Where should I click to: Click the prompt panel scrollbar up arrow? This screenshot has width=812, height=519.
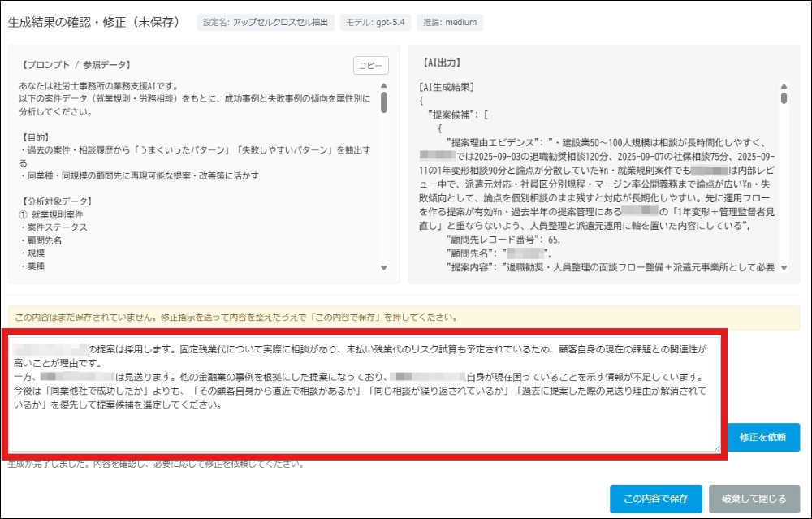click(384, 86)
